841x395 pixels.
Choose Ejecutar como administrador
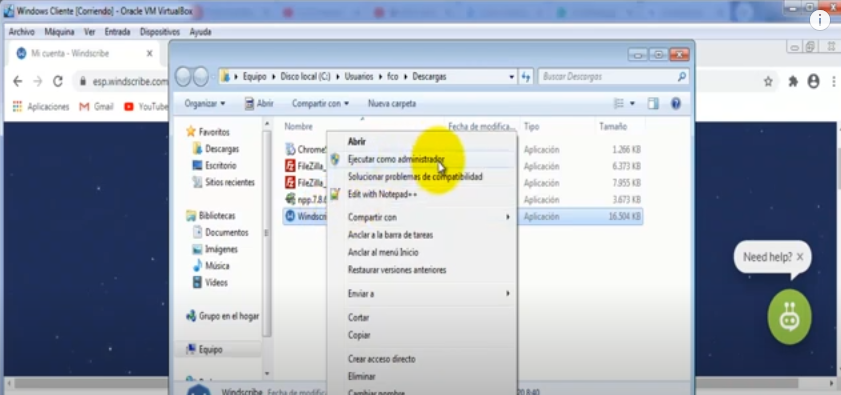(422, 159)
